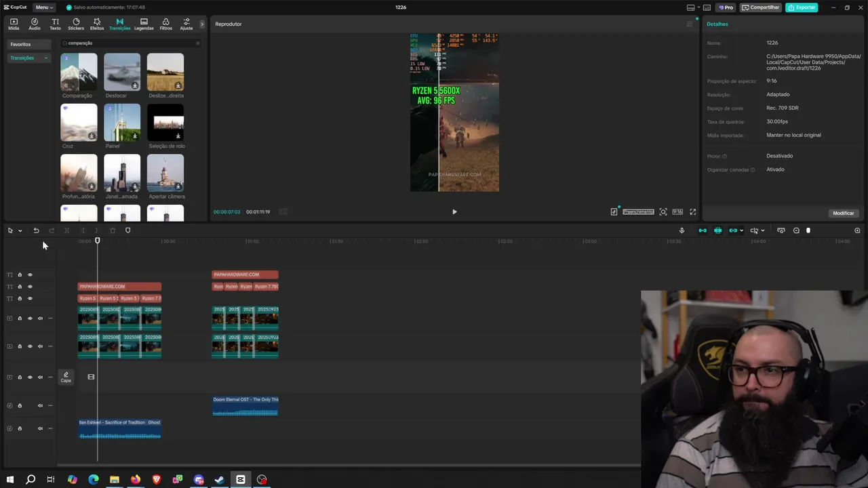Open the Ajuste tab
The height and width of the screenshot is (488, 868).
point(186,24)
